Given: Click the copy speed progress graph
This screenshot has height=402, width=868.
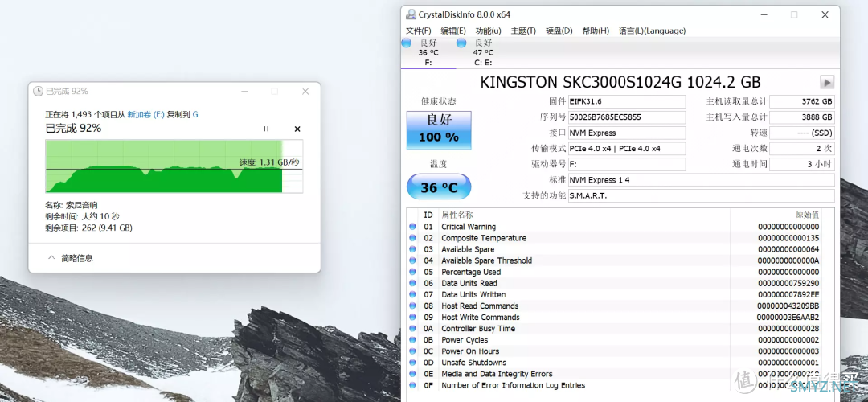Looking at the screenshot, I should pos(174,166).
